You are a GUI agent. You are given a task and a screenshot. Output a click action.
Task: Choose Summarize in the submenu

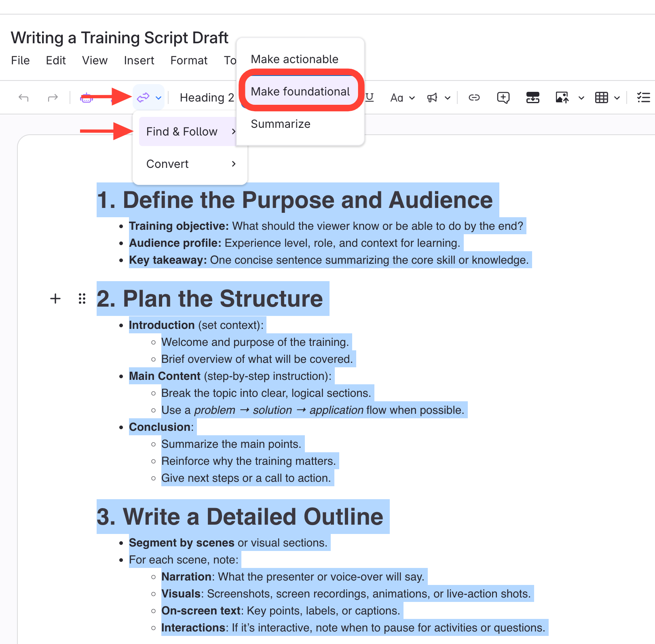point(281,124)
